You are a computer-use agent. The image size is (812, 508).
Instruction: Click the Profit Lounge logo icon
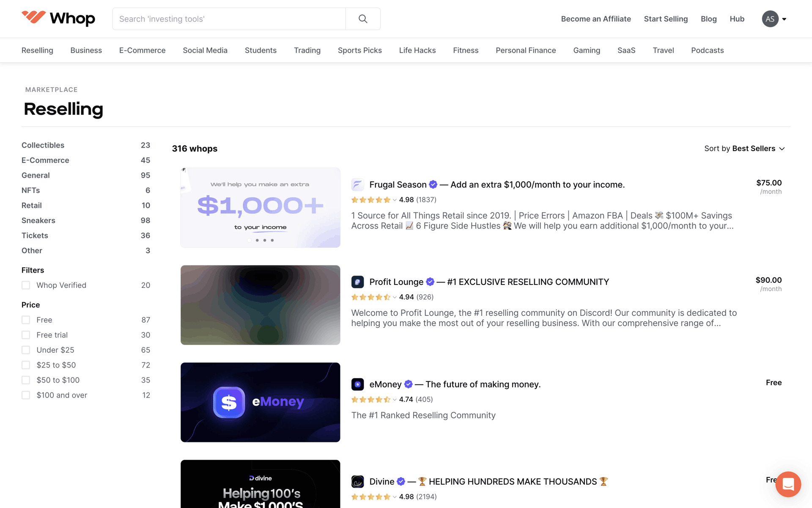coord(357,282)
